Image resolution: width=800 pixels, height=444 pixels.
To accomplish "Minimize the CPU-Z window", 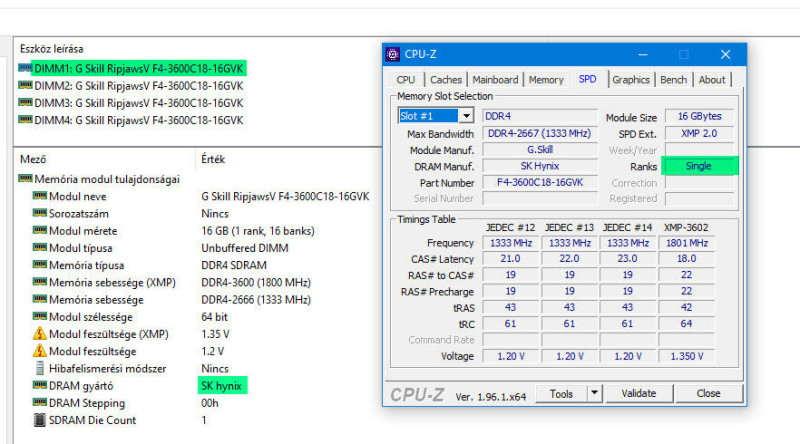I will [x=643, y=54].
